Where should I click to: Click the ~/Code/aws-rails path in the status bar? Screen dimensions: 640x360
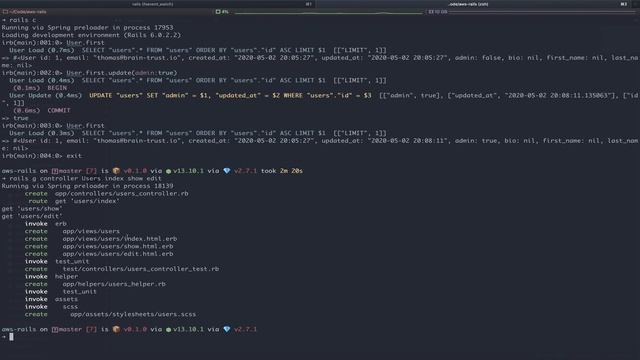pyautogui.click(x=28, y=12)
